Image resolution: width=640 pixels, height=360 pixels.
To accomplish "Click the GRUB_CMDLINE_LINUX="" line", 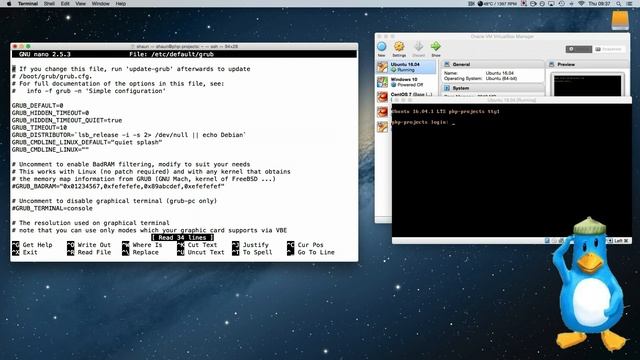I will [x=50, y=150].
